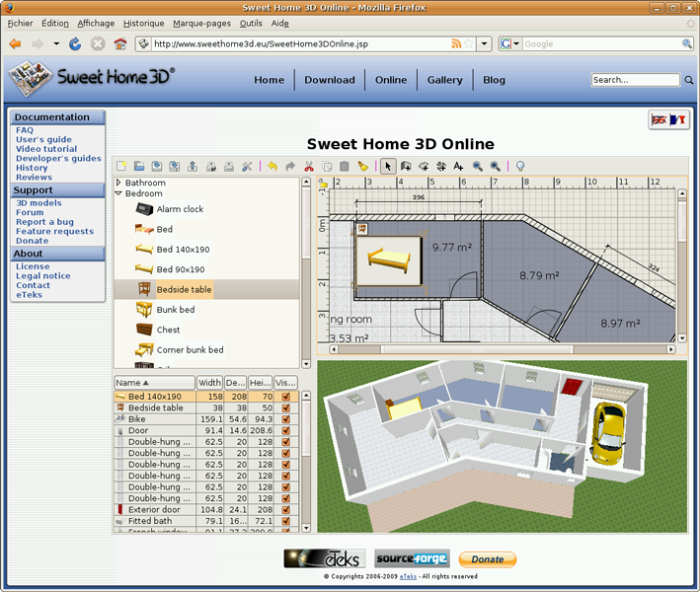
Task: Click the English/French language flags icon
Action: pyautogui.click(x=668, y=119)
